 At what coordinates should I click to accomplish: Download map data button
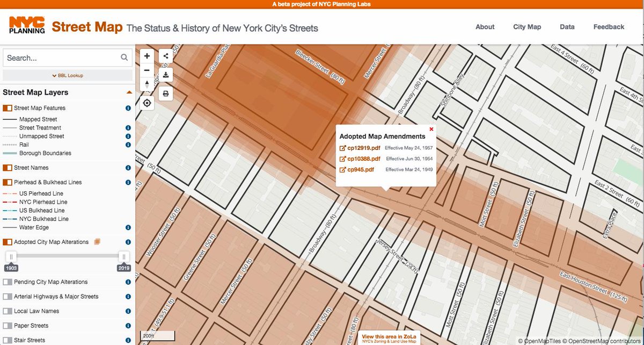tap(166, 75)
